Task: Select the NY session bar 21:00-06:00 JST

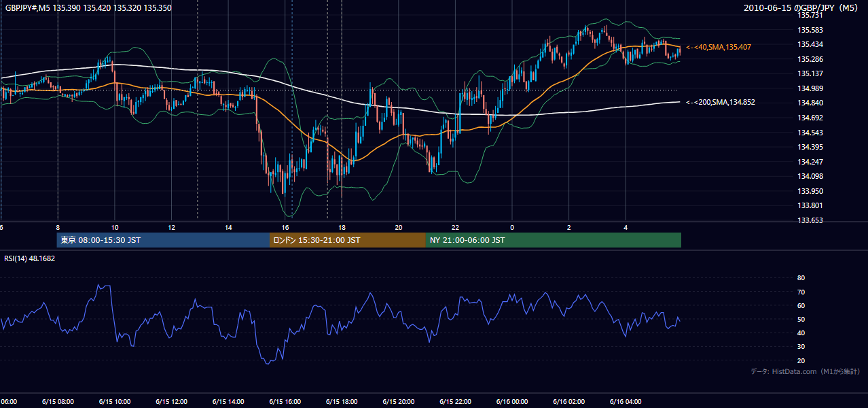Action: tap(554, 240)
